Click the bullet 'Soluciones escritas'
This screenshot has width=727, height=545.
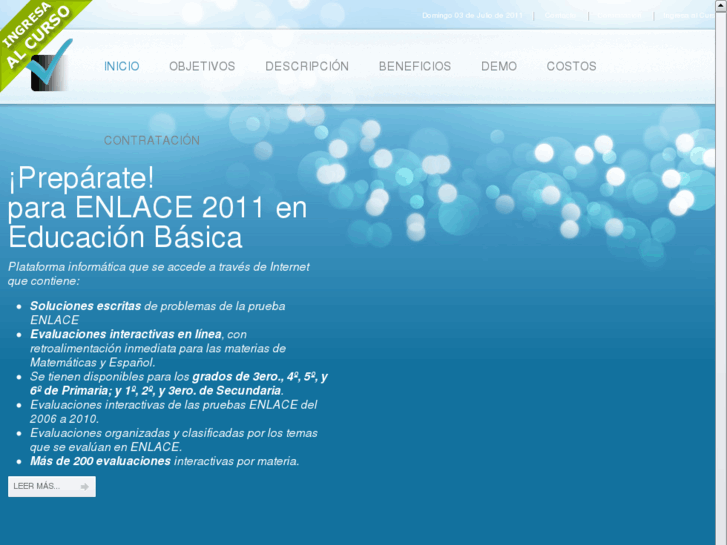(85, 306)
